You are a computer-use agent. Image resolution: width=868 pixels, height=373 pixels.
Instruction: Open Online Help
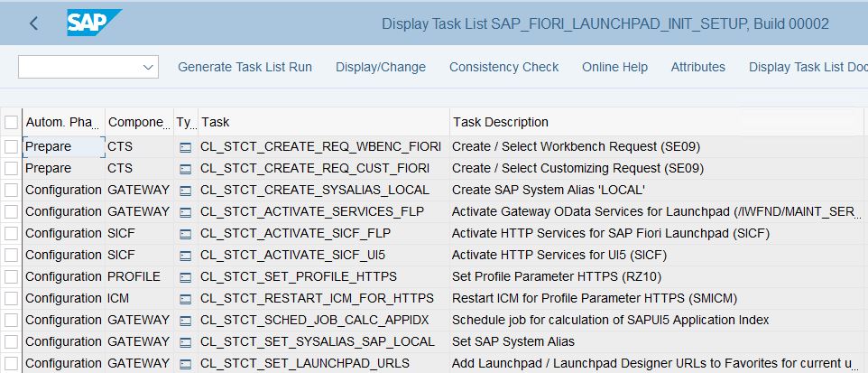point(614,67)
